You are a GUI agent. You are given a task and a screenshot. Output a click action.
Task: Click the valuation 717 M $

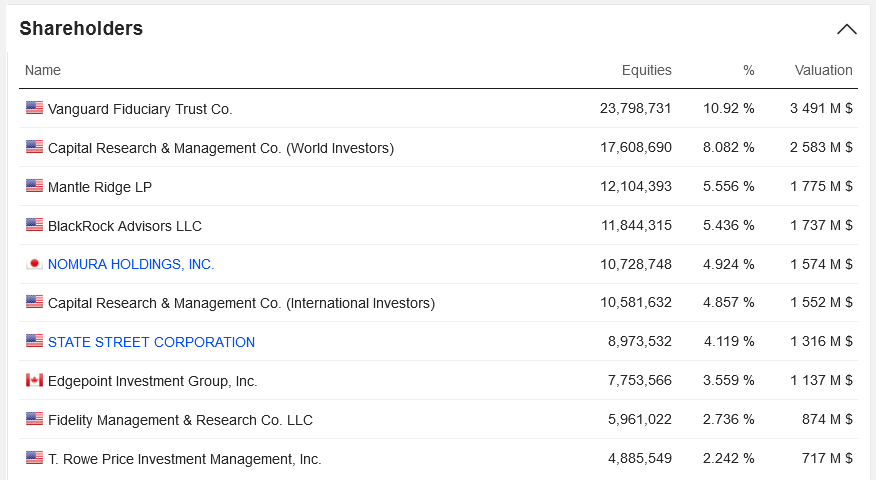pos(827,458)
